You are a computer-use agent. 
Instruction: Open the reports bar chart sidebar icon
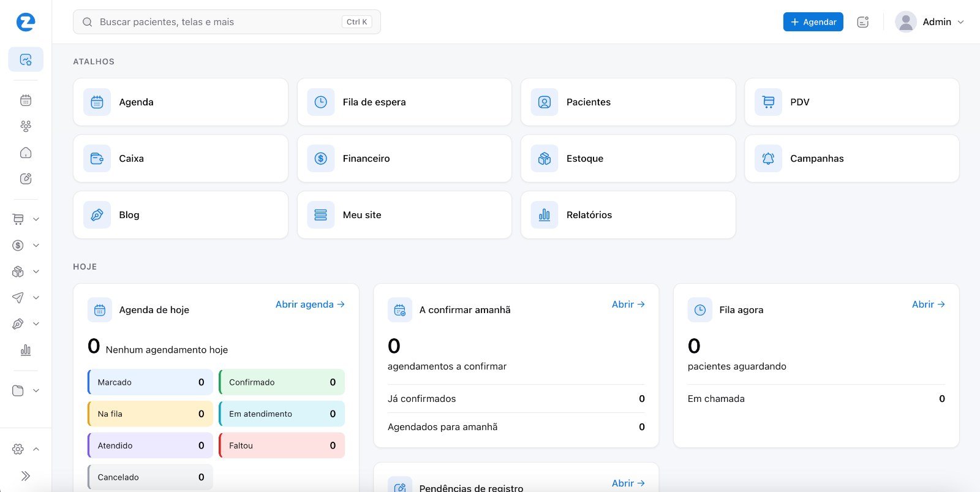26,350
